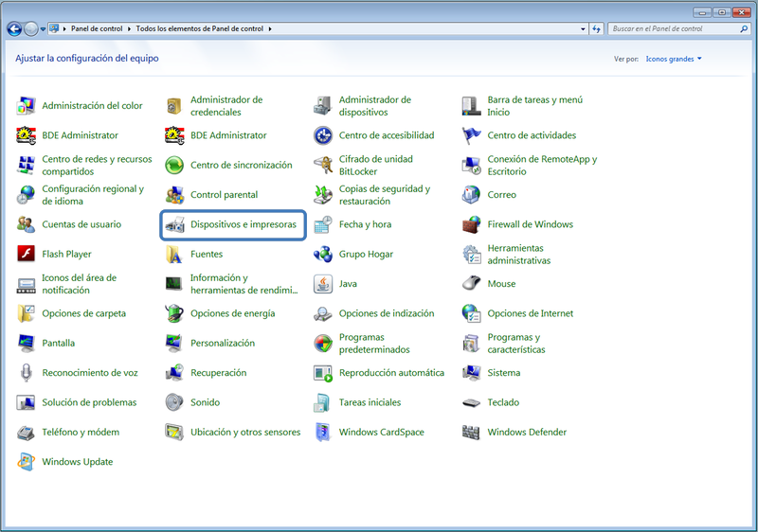Image resolution: width=758 pixels, height=532 pixels.
Task: Click the Reconocimiento de voz microphone icon
Action: tap(27, 373)
